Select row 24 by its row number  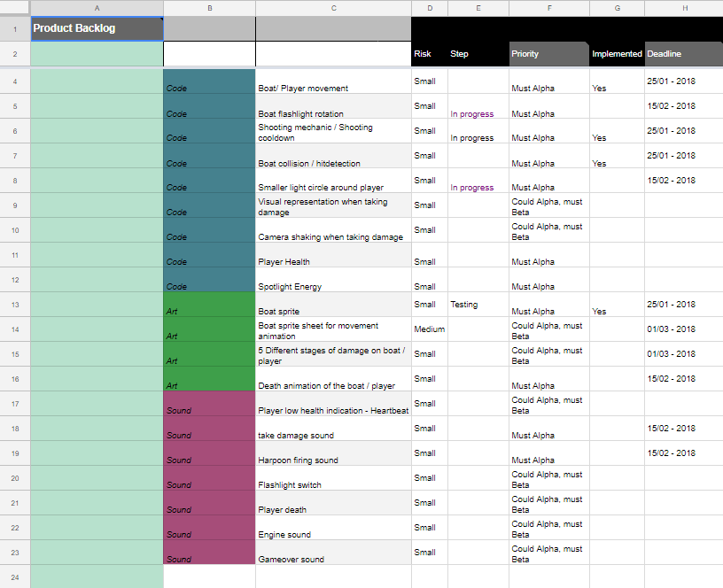[x=13, y=576]
